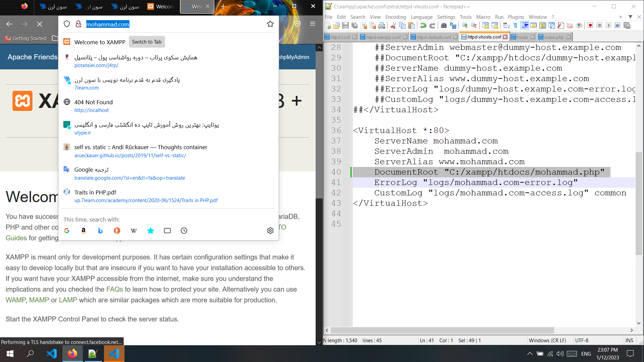This screenshot has height=362, width=644.
Task: Close the httpd-vhosts.conf tab
Action: pyautogui.click(x=505, y=37)
